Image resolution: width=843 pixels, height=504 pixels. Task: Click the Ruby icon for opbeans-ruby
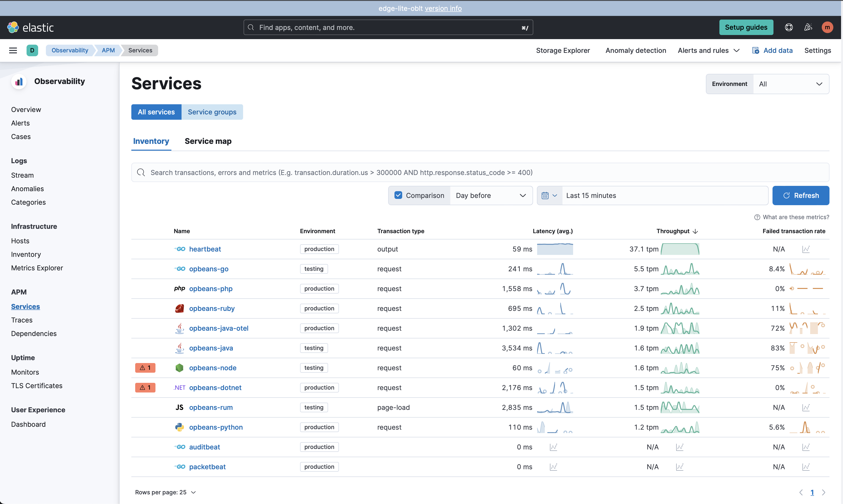pyautogui.click(x=180, y=308)
